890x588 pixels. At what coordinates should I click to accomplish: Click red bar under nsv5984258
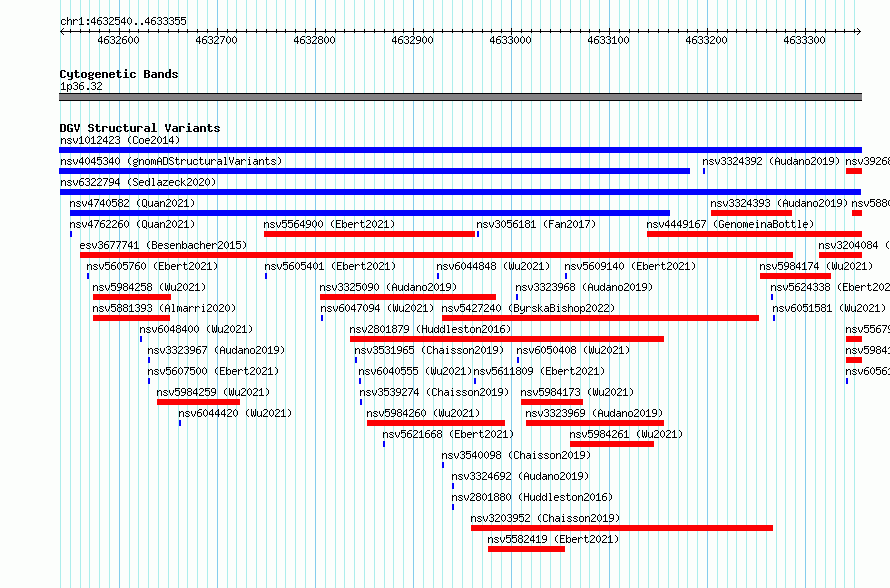(132, 297)
